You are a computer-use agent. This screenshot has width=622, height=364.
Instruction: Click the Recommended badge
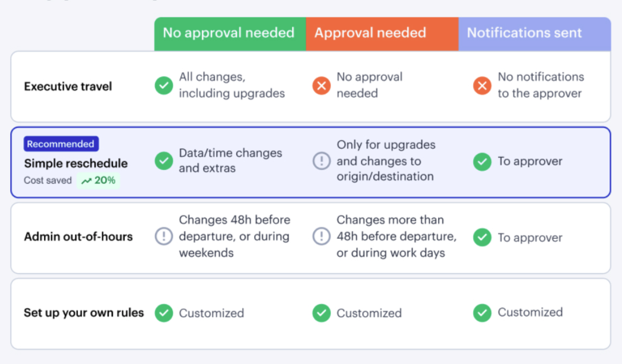pos(61,144)
